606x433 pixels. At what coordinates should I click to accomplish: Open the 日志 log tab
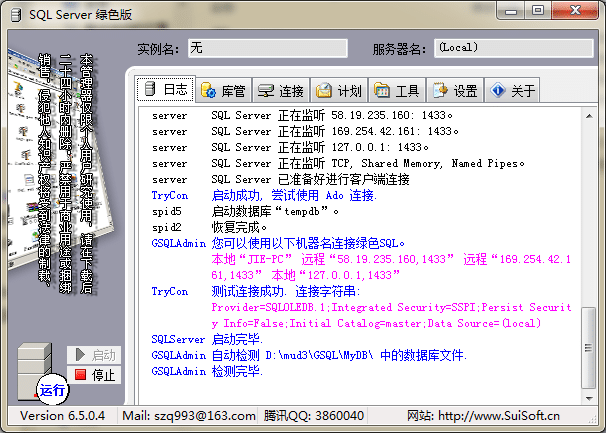point(165,89)
